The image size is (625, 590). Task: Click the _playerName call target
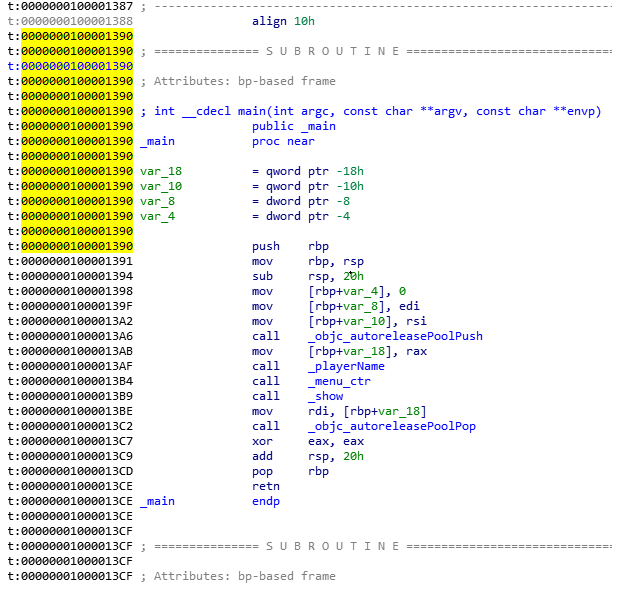click(346, 366)
